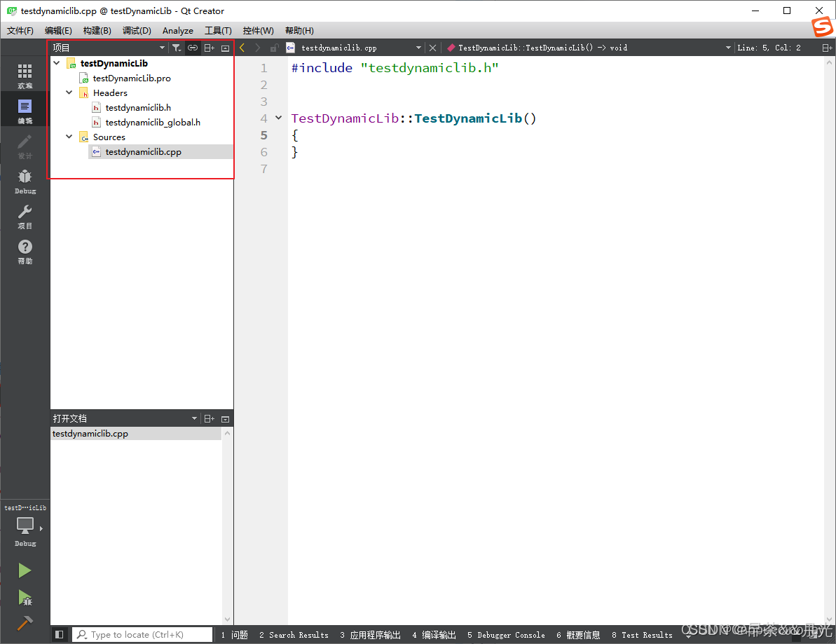Show the 问题 issues output pane
The width and height of the screenshot is (836, 644).
pyautogui.click(x=235, y=635)
